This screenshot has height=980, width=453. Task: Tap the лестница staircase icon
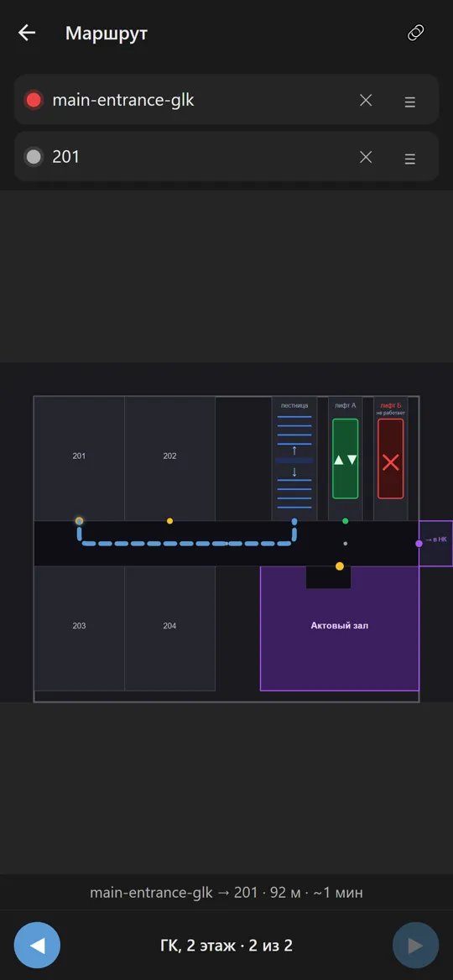(x=294, y=460)
